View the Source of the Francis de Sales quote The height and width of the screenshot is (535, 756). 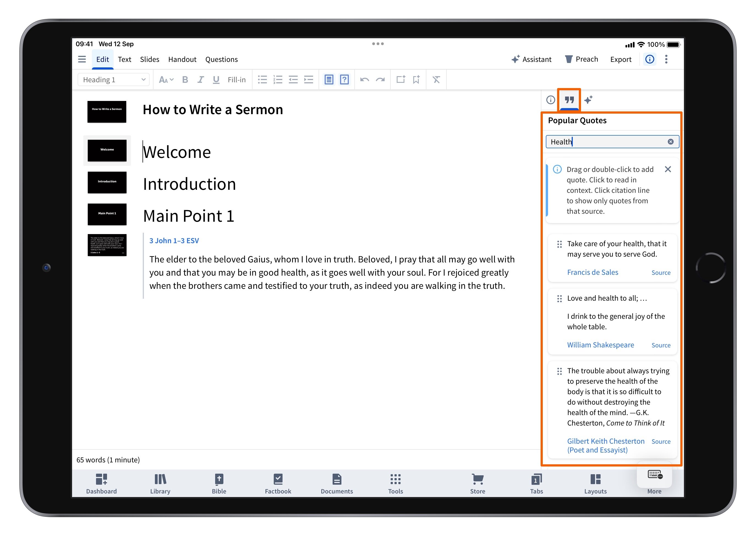[x=661, y=272]
